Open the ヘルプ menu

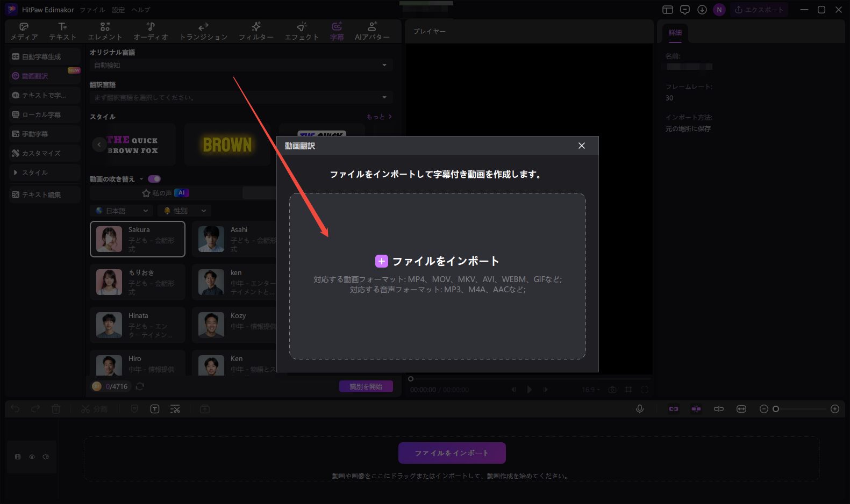(x=141, y=10)
